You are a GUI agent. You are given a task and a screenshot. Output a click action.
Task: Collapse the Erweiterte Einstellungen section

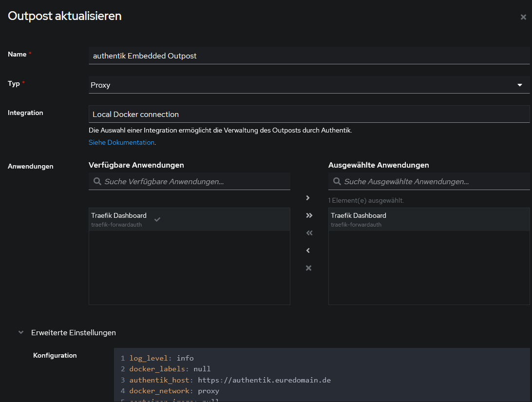pyautogui.click(x=73, y=333)
